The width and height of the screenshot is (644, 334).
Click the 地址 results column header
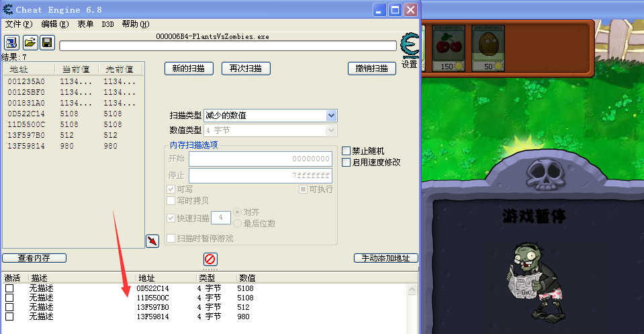click(29, 69)
